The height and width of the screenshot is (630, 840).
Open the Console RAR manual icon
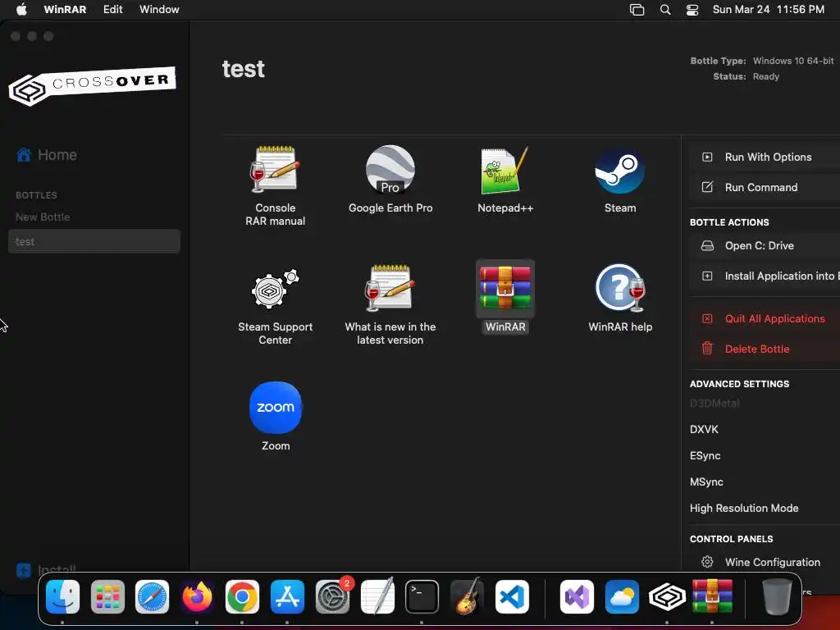coord(275,169)
